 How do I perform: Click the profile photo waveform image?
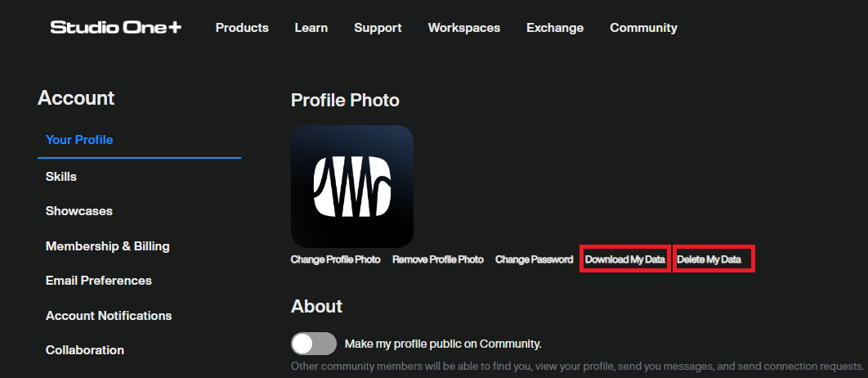pos(352,187)
